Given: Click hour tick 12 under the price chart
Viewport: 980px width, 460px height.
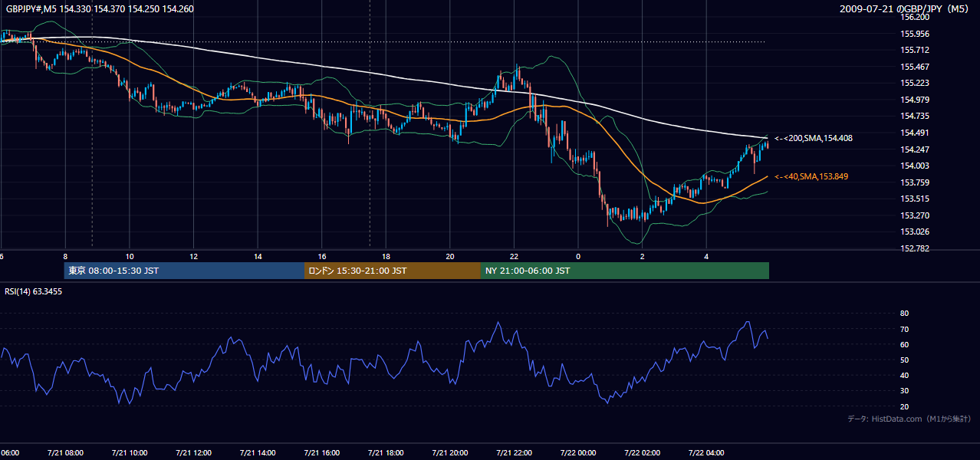Looking at the screenshot, I should [193, 257].
